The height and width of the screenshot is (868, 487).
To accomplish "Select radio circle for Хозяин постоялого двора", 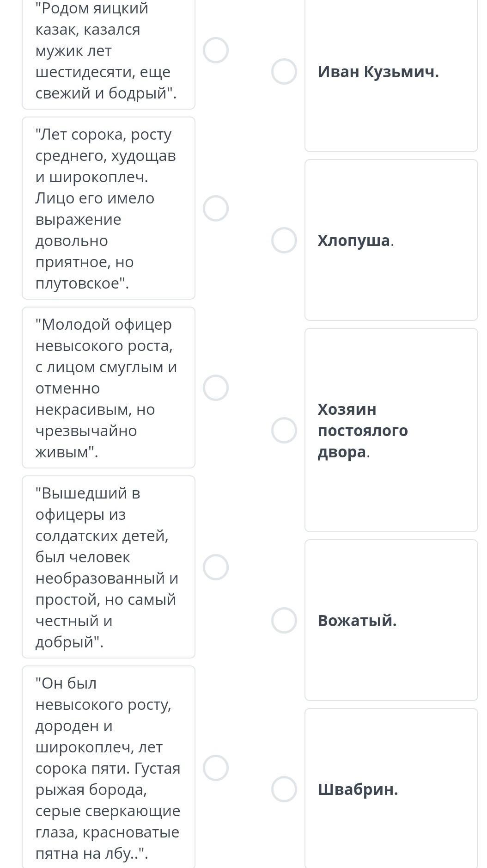I will pos(284,431).
